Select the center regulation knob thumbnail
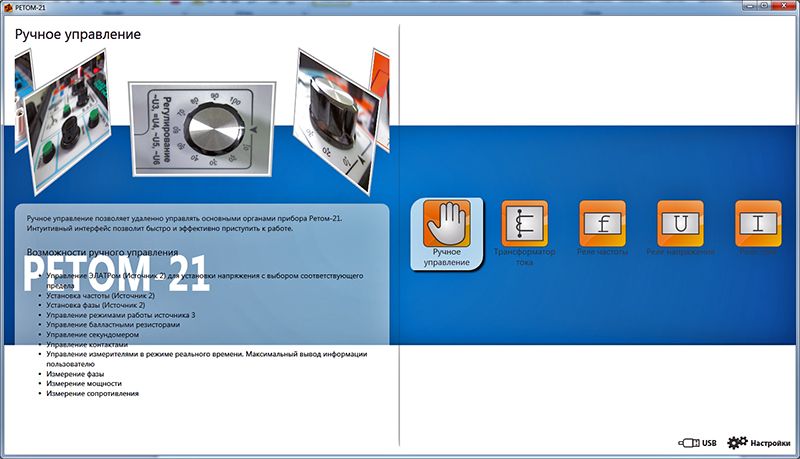Screen dimensions: 800x459 point(204,129)
